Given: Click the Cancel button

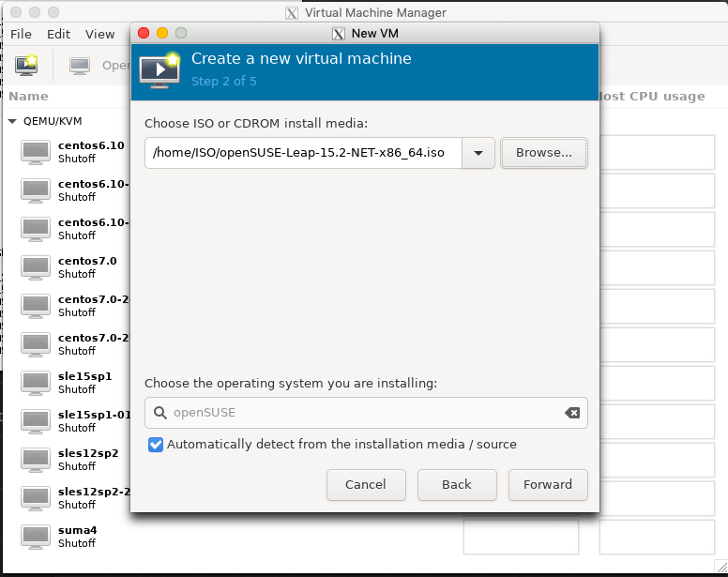Looking at the screenshot, I should coord(366,485).
